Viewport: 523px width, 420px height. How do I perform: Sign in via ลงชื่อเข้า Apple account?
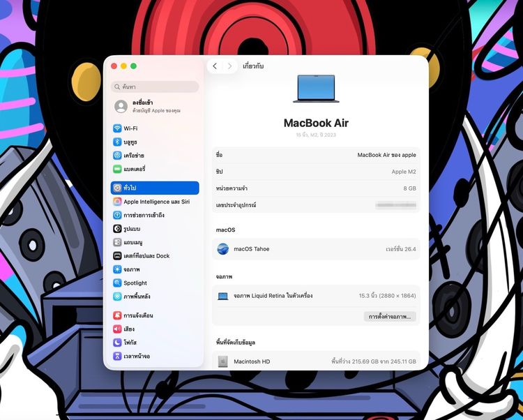[155, 107]
